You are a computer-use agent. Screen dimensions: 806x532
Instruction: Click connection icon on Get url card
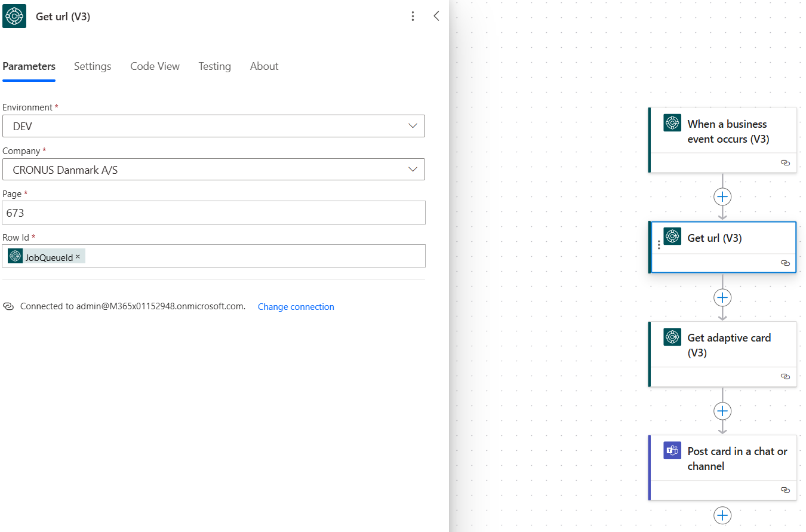pos(785,263)
